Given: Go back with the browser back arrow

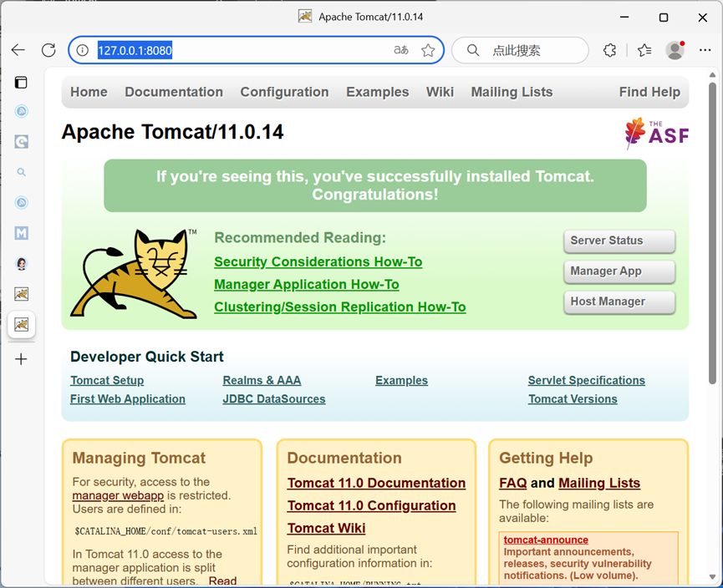Looking at the screenshot, I should point(18,50).
